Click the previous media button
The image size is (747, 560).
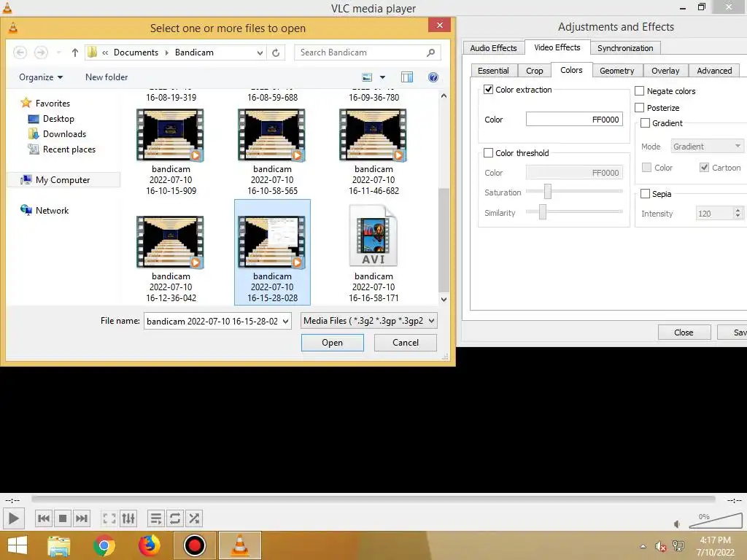coord(43,518)
